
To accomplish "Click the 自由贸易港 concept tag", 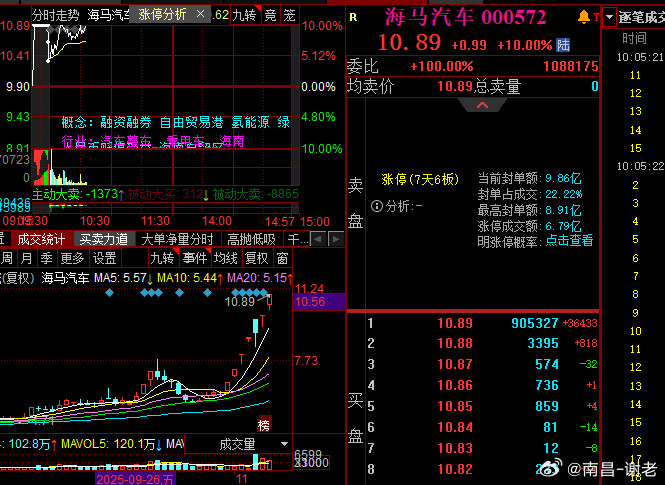I will (x=191, y=123).
